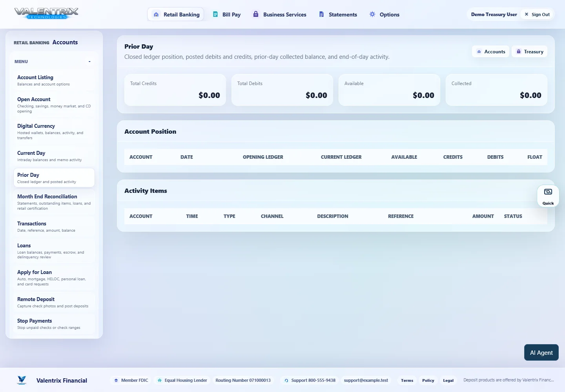Click the Accounts button home icon
This screenshot has height=392, width=565.
(x=479, y=52)
